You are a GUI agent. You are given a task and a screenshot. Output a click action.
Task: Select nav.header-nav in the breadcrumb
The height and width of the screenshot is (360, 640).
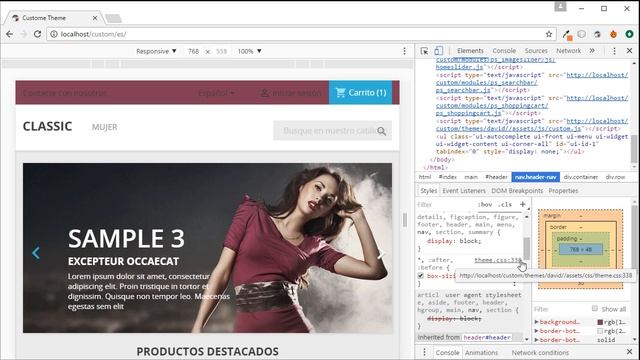pos(536,177)
